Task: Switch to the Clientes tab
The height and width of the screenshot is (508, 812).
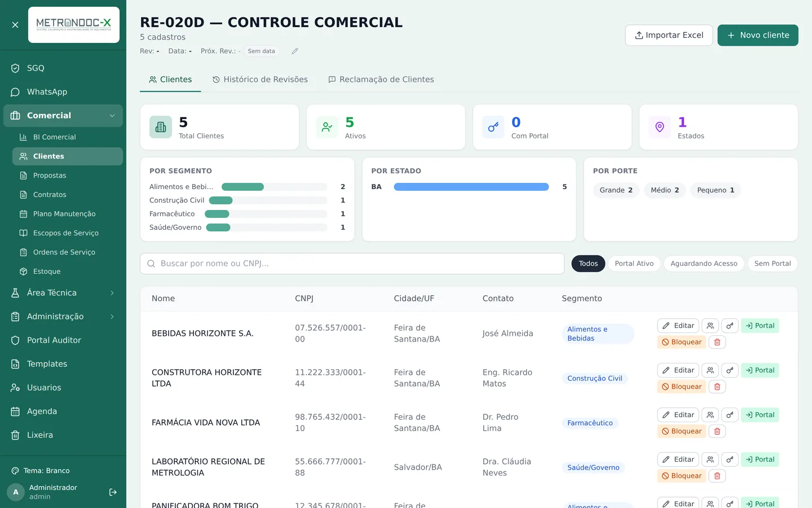Action: point(170,80)
